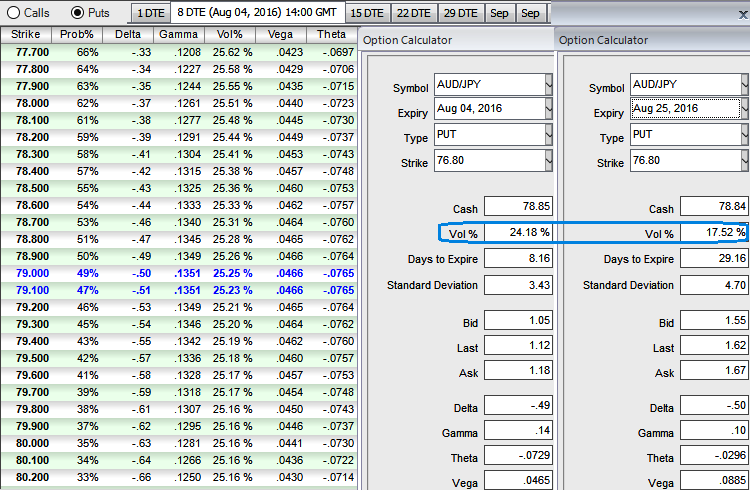Click Vol % field showing 24.18 %

[516, 233]
